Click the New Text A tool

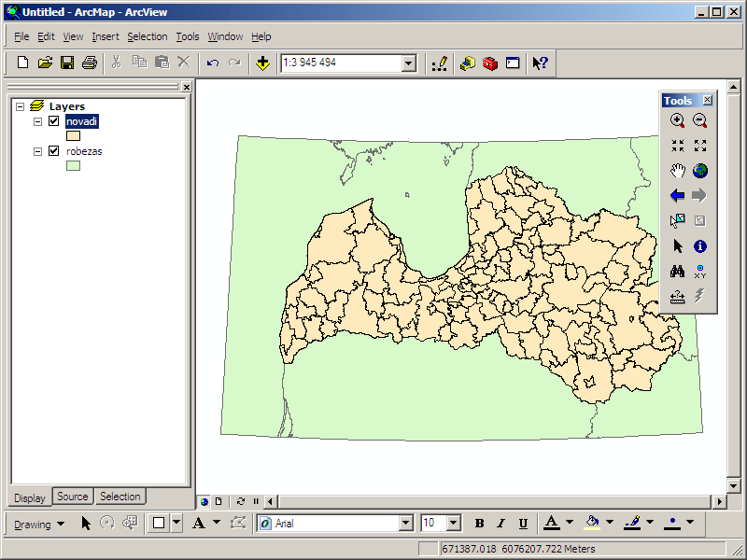[x=198, y=524]
